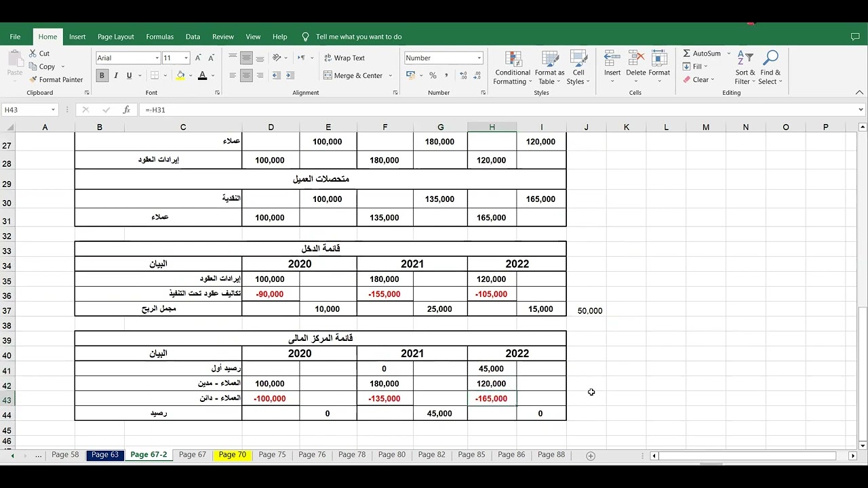Select the Page 63 sheet tab

coord(105,455)
